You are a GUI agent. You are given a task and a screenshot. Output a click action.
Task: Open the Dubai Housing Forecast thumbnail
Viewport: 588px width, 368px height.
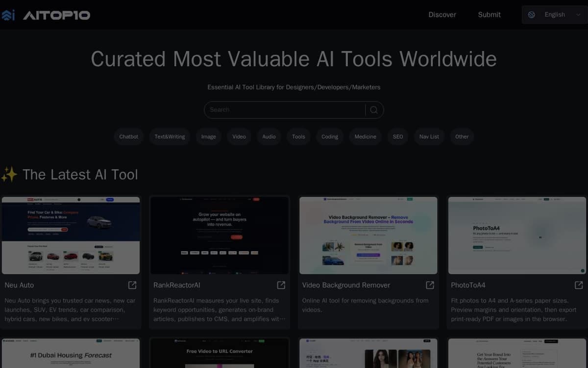click(71, 353)
